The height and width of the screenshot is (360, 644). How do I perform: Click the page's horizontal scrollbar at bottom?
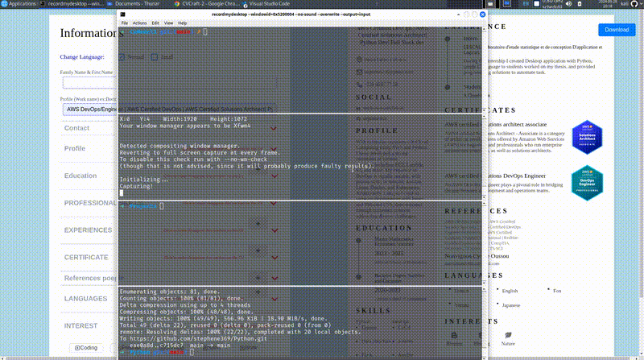[322, 358]
